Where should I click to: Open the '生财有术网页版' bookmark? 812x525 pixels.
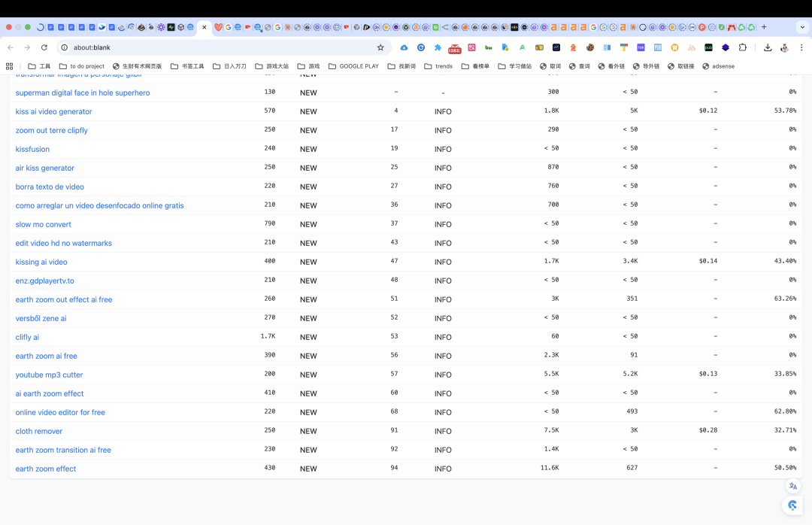coord(138,66)
